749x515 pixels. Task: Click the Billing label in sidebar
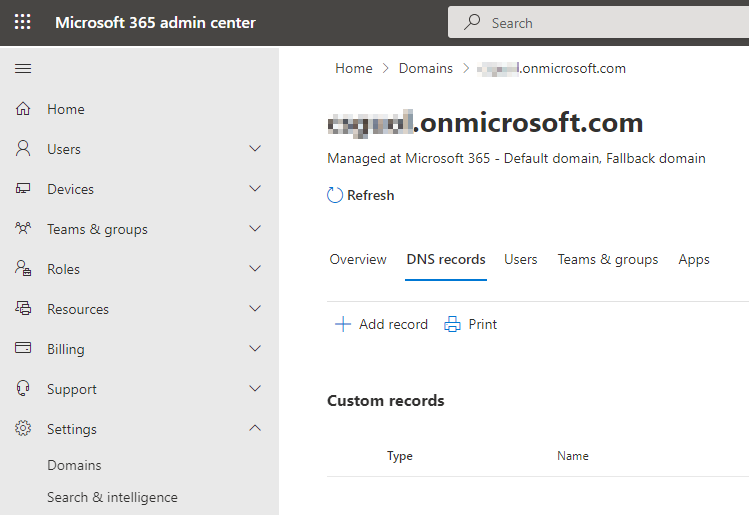pos(65,349)
